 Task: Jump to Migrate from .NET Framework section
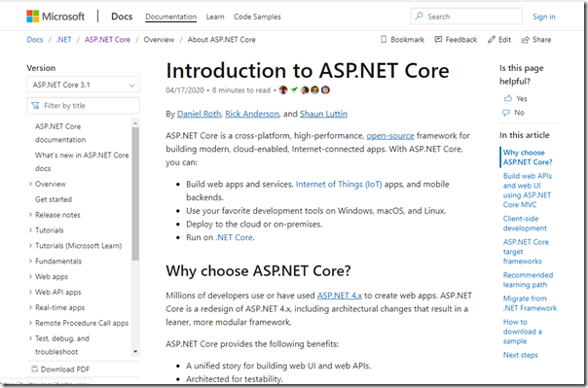coord(530,303)
